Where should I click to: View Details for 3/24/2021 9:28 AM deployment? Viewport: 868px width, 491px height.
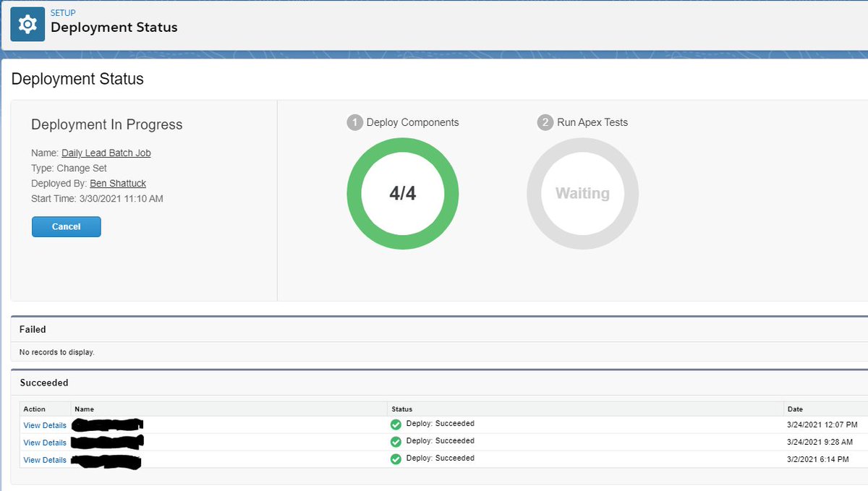45,443
